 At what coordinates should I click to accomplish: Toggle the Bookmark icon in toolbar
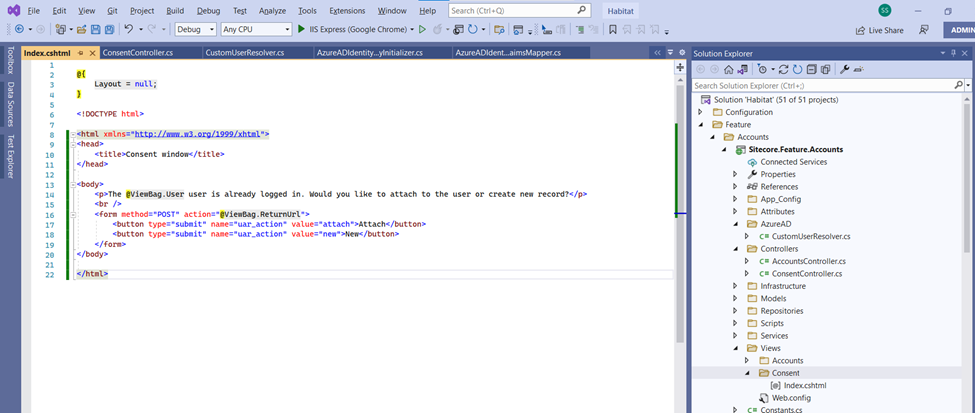tap(612, 29)
